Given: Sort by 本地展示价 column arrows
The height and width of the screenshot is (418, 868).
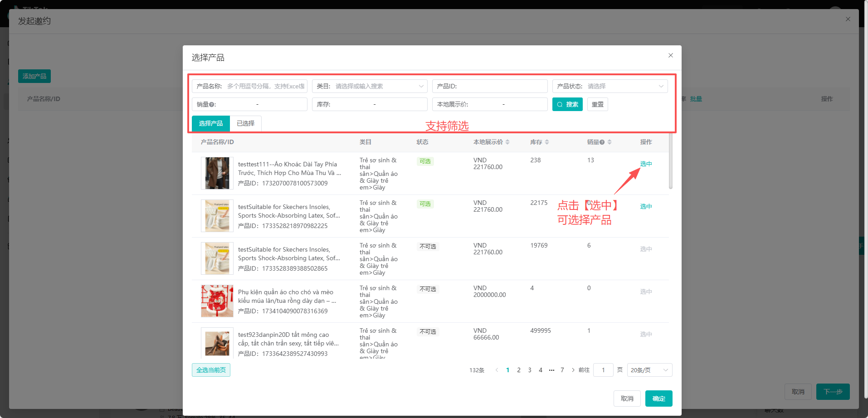Looking at the screenshot, I should pos(507,142).
